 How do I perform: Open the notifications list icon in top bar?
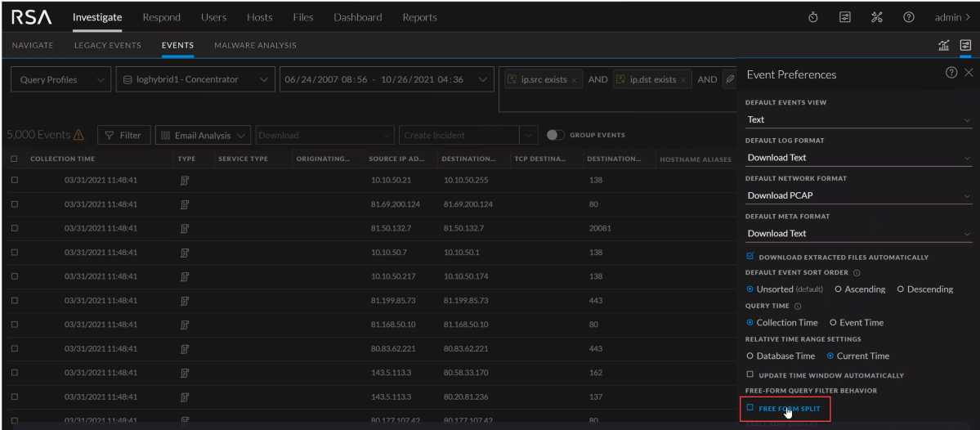click(x=844, y=17)
